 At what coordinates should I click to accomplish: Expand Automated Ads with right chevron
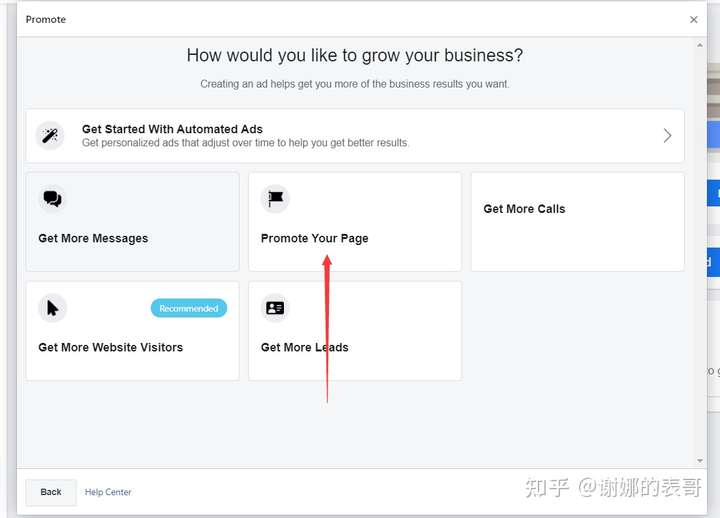pos(668,135)
